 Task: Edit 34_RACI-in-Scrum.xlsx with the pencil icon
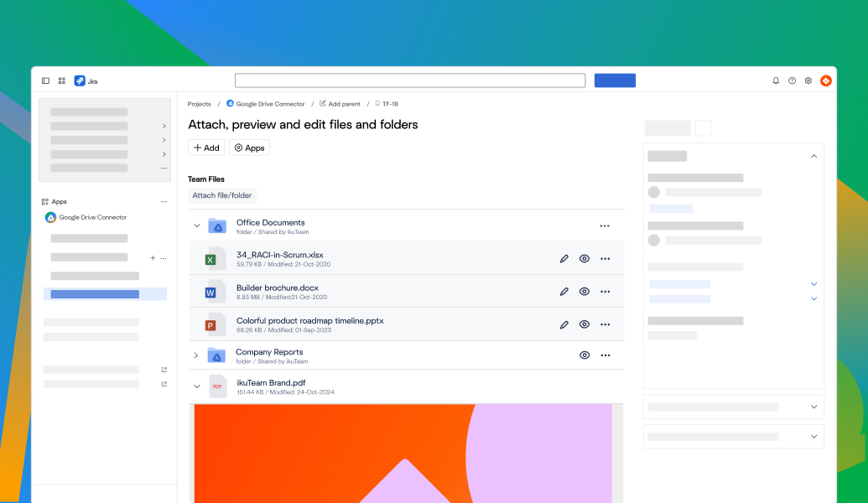click(x=564, y=258)
